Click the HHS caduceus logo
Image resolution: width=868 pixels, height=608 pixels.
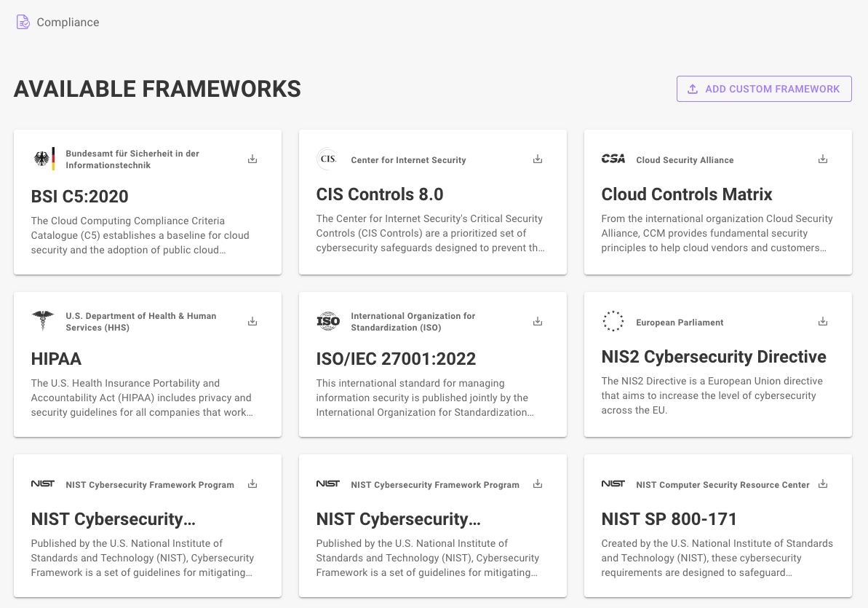43,321
